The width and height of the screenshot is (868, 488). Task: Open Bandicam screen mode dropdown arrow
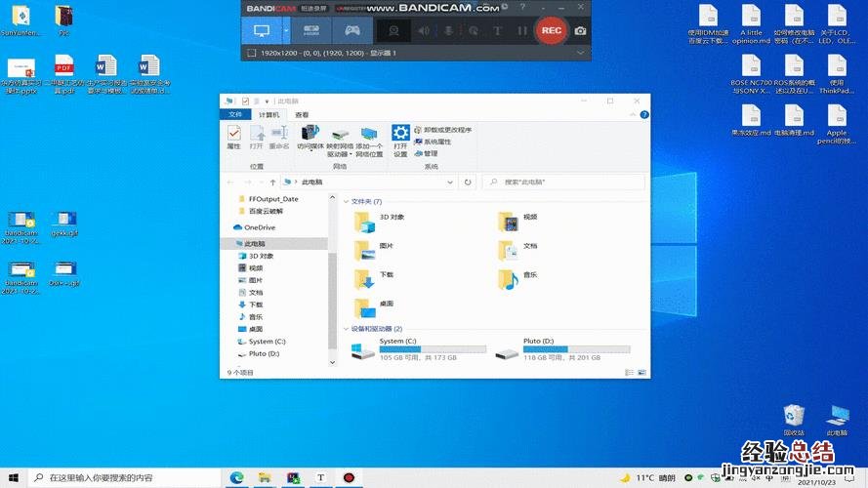coord(286,30)
